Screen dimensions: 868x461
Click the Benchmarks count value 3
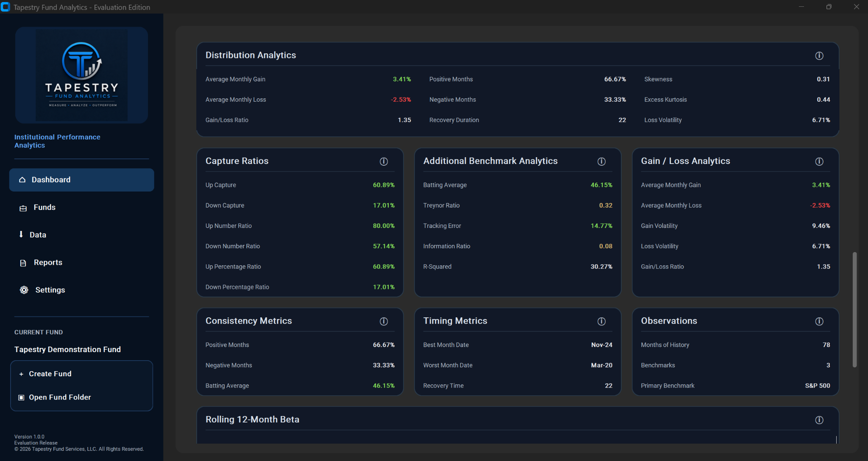(x=828, y=365)
